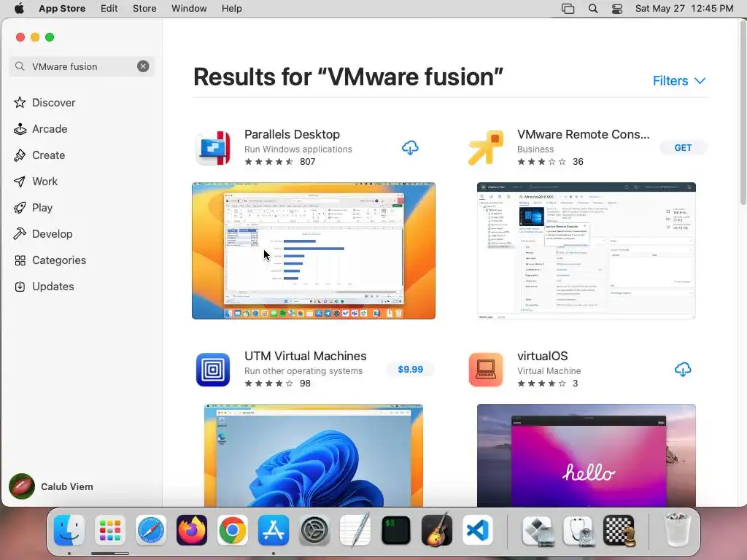The width and height of the screenshot is (747, 560).
Task: Click App Store icon in Dock
Action: (x=274, y=530)
